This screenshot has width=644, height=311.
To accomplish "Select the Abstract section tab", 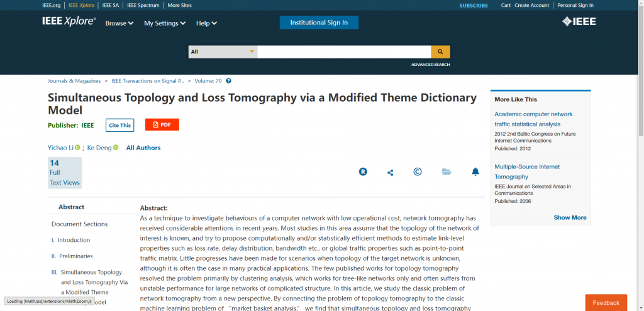I will (71, 207).
